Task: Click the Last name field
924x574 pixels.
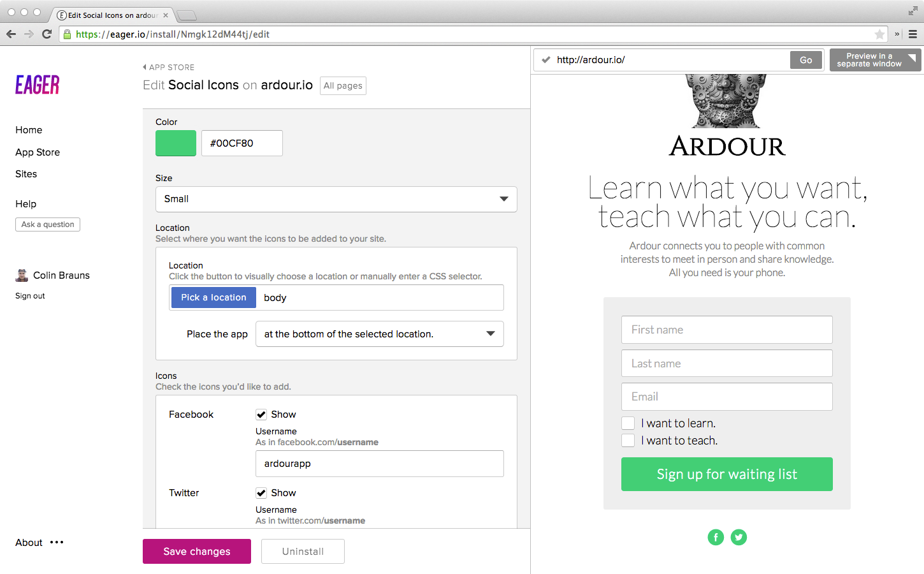Action: [x=727, y=364]
